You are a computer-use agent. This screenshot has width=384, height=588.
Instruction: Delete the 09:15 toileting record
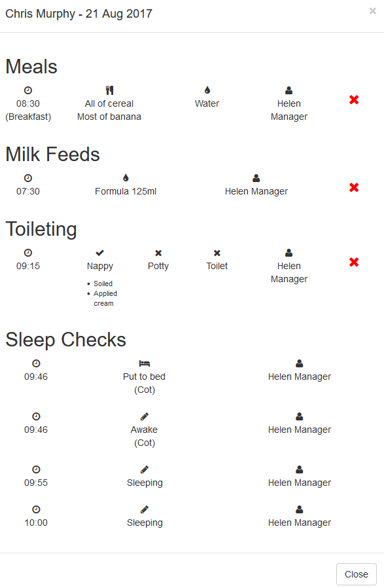[354, 262]
